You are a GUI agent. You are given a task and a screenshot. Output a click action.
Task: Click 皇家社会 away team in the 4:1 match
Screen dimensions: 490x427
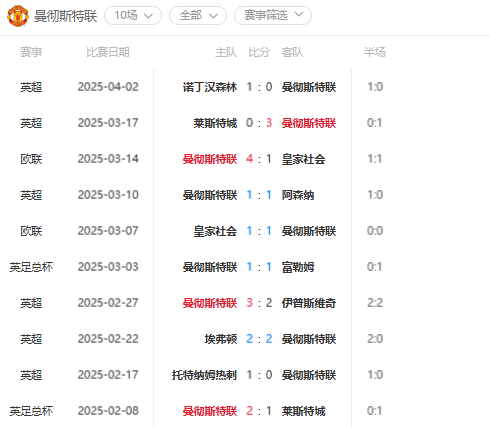(x=303, y=159)
